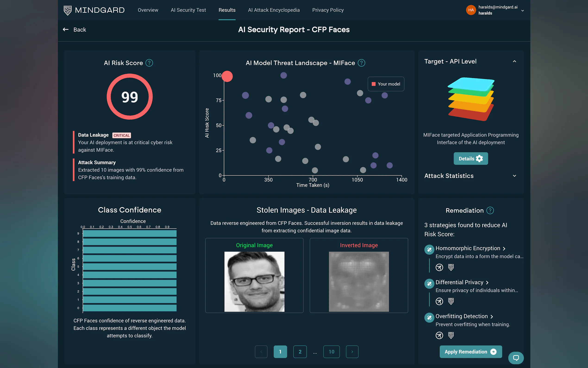This screenshot has height=368, width=588.
Task: Switch to the AI Security Test tab
Action: pos(188,10)
